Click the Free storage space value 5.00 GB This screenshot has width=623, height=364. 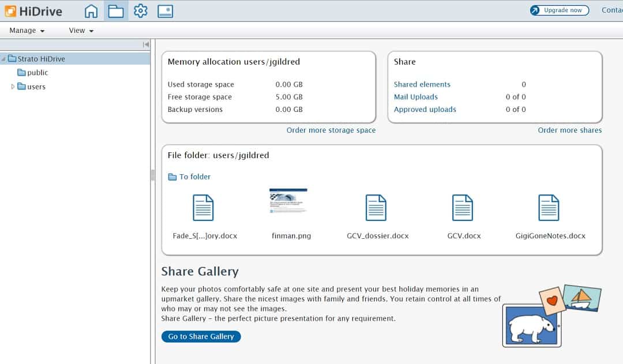point(289,96)
